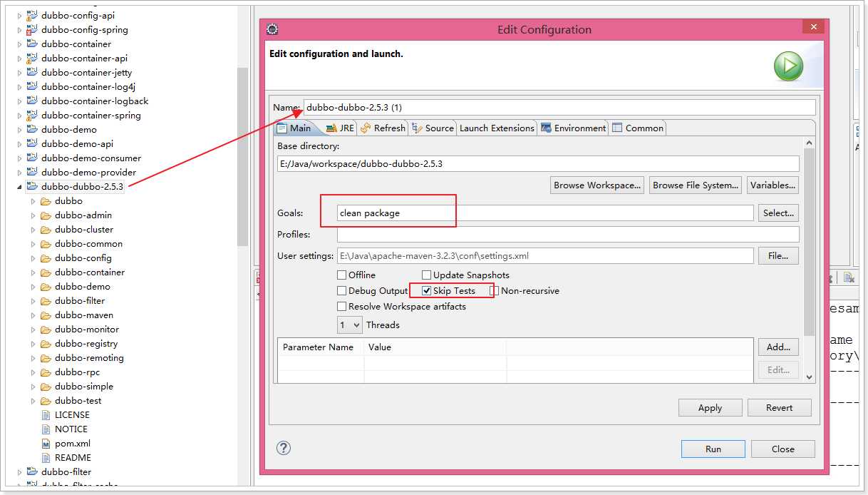Image resolution: width=868 pixels, height=495 pixels.
Task: Expand the dubbo-common folder
Action: pyautogui.click(x=33, y=243)
